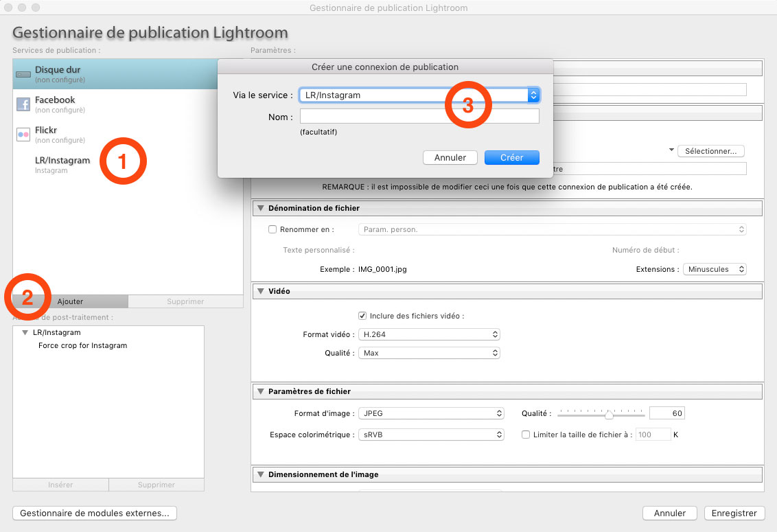Enable Limiter la taille de fichier checkbox
This screenshot has width=777, height=532.
526,435
